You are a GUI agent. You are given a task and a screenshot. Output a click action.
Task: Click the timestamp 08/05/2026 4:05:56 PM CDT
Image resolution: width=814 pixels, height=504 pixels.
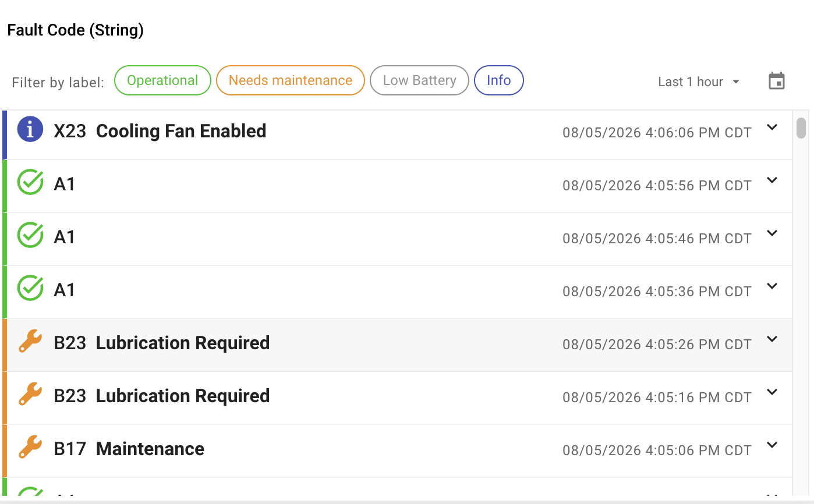(x=657, y=186)
